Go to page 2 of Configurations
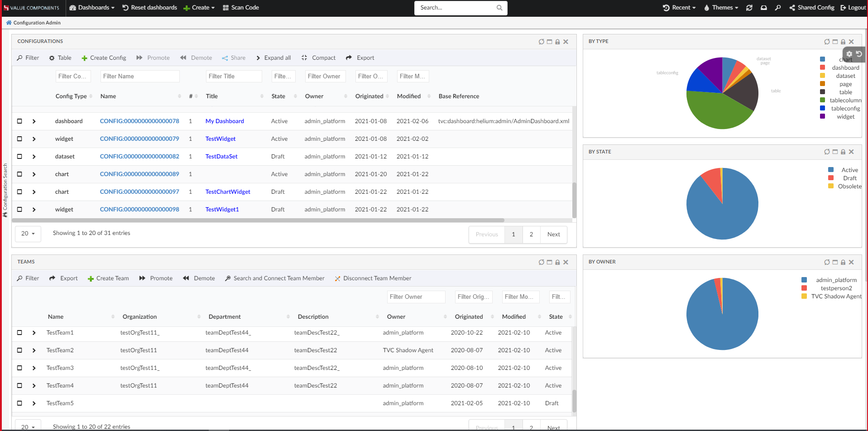The width and height of the screenshot is (868, 431). click(x=531, y=235)
